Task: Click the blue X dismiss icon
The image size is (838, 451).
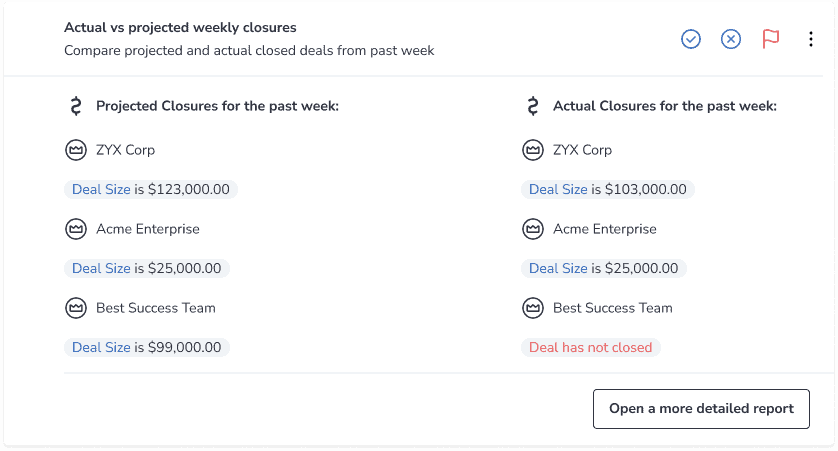Action: [731, 39]
